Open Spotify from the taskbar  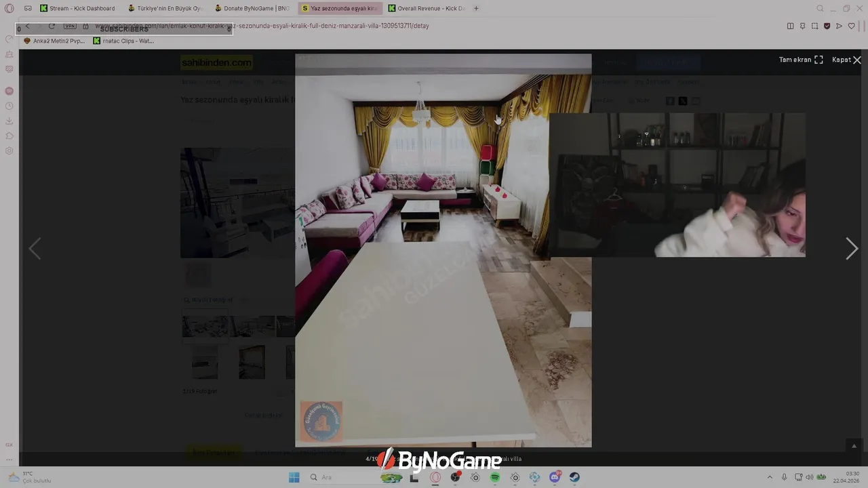495,477
